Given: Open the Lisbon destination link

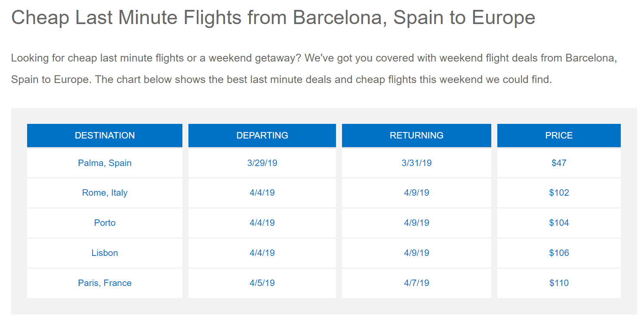Looking at the screenshot, I should click(x=105, y=253).
